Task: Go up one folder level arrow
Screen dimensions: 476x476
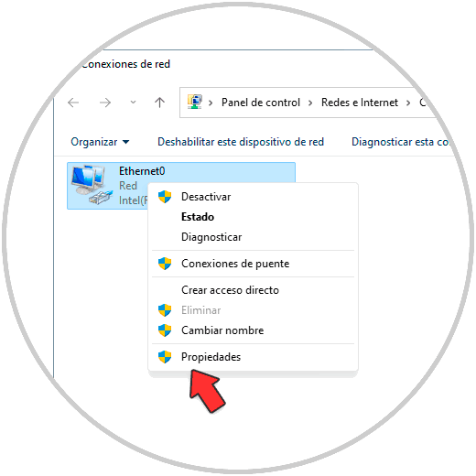Action: 159,103
